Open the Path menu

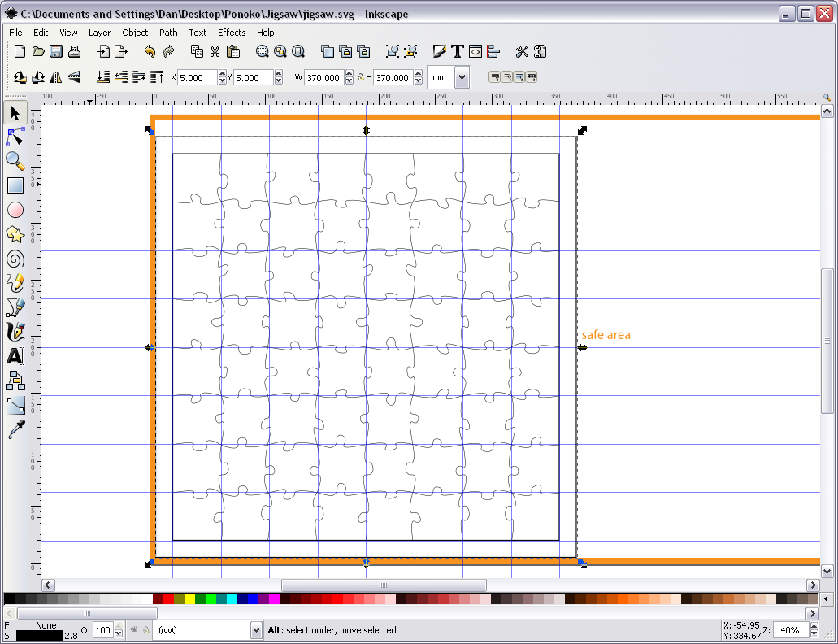pos(168,33)
